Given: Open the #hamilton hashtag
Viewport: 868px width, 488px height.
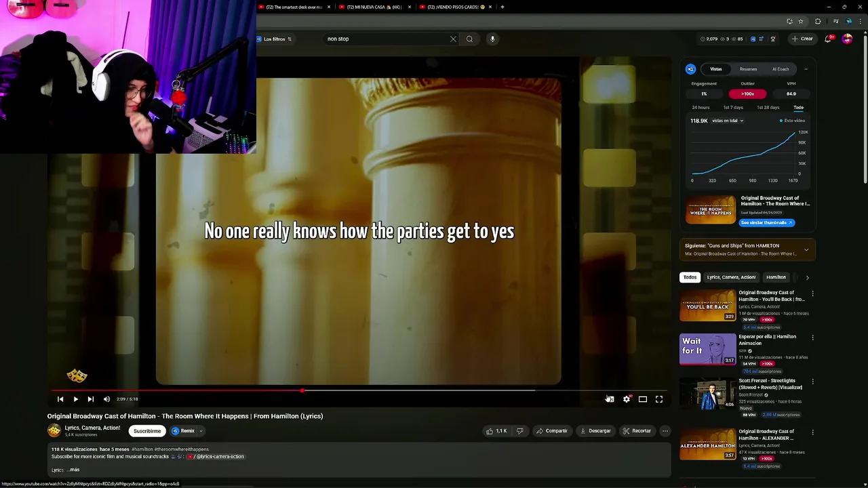Looking at the screenshot, I should tap(142, 449).
